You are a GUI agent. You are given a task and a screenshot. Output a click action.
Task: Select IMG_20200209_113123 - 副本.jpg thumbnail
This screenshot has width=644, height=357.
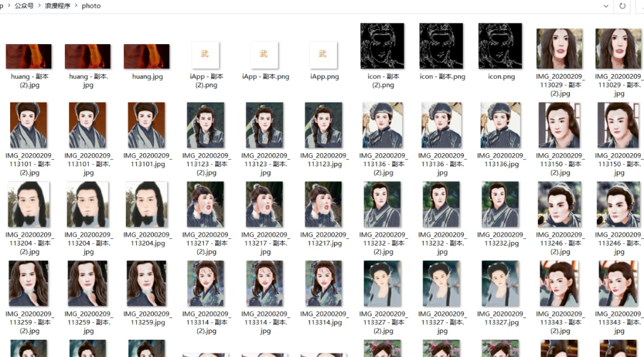265,125
